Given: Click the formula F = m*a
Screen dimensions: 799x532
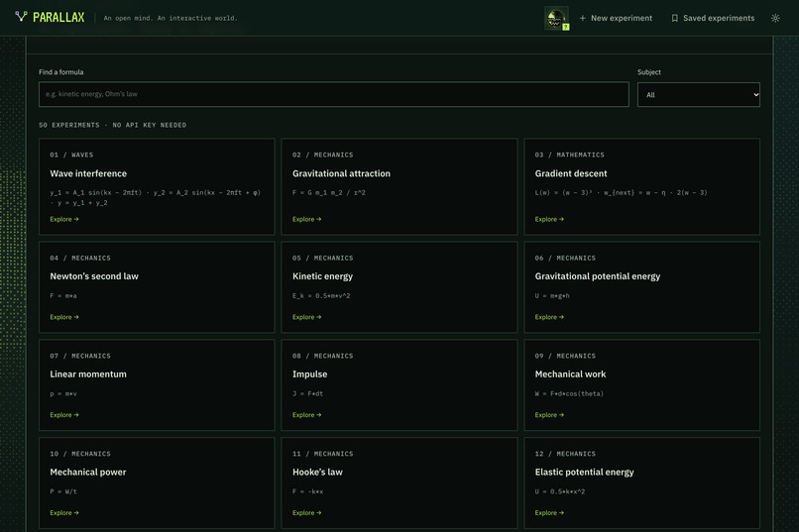Looking at the screenshot, I should tap(63, 296).
